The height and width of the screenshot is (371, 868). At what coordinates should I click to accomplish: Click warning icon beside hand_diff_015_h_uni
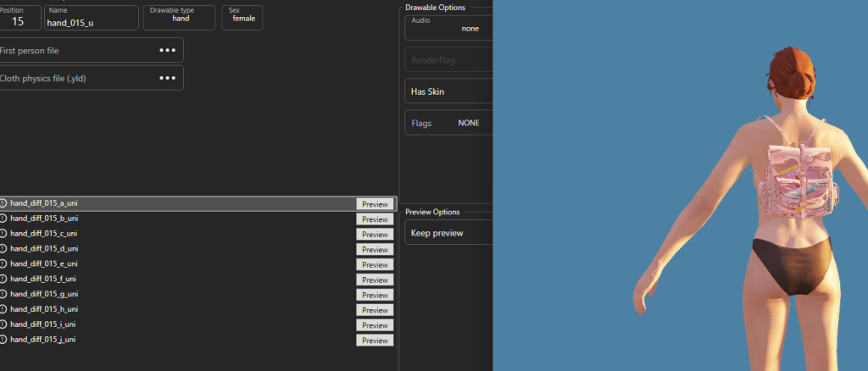pos(3,309)
